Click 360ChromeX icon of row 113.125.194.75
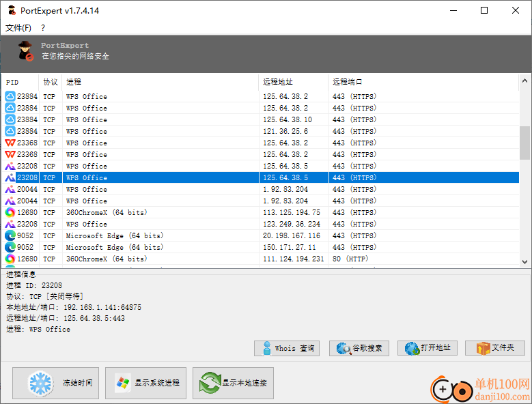The width and height of the screenshot is (532, 404). [10, 212]
